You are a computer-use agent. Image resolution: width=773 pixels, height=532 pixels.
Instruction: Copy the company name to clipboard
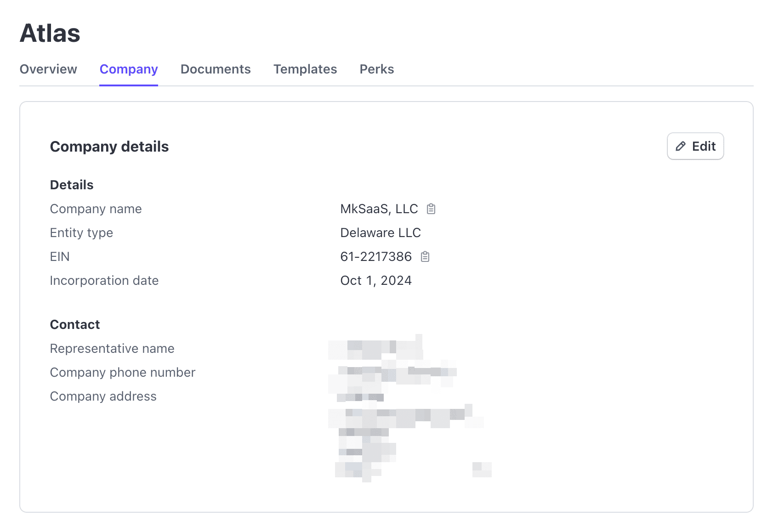tap(431, 209)
